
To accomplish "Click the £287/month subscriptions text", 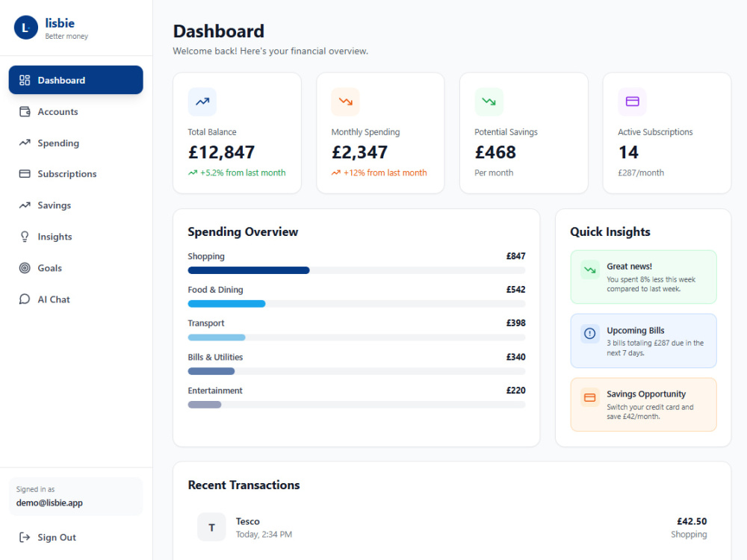I will [641, 173].
